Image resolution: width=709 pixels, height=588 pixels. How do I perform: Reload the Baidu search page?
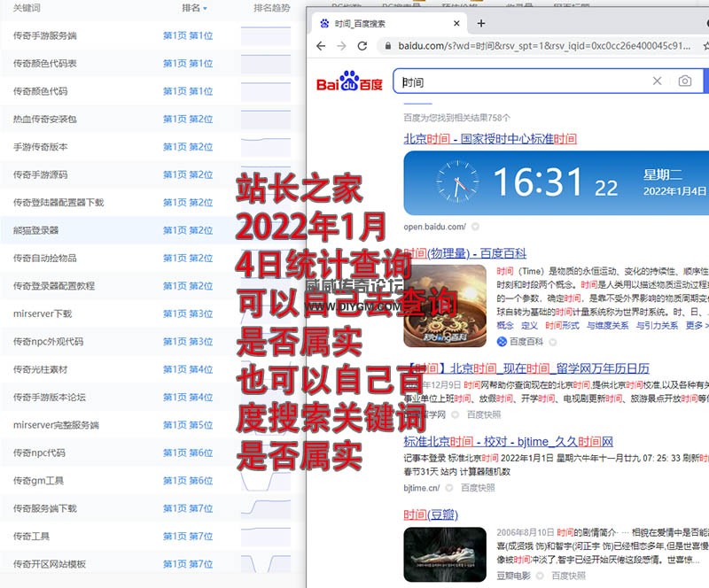coord(362,46)
